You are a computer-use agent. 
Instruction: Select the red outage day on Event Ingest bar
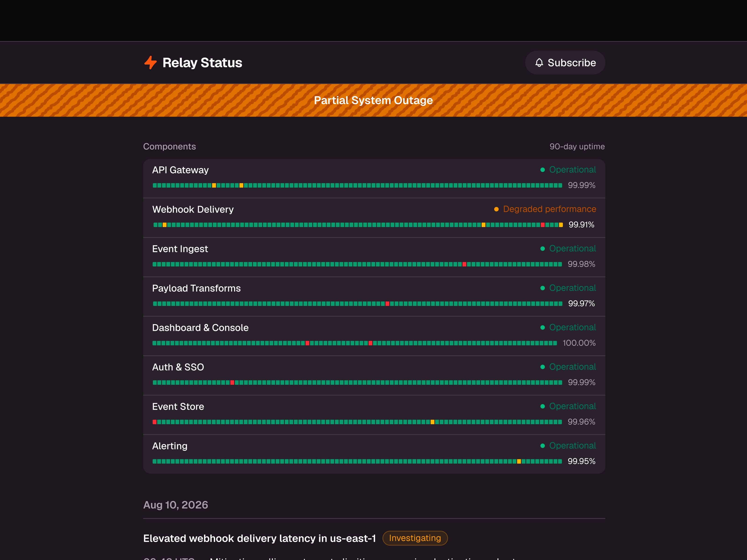point(464,264)
